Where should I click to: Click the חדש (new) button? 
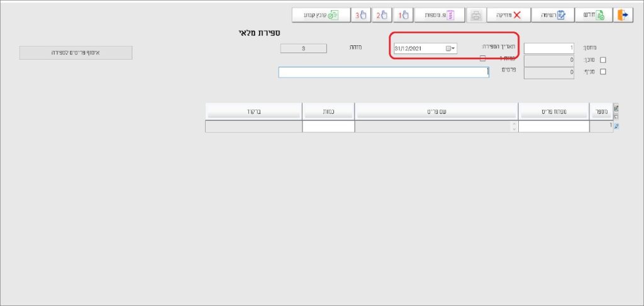[594, 15]
